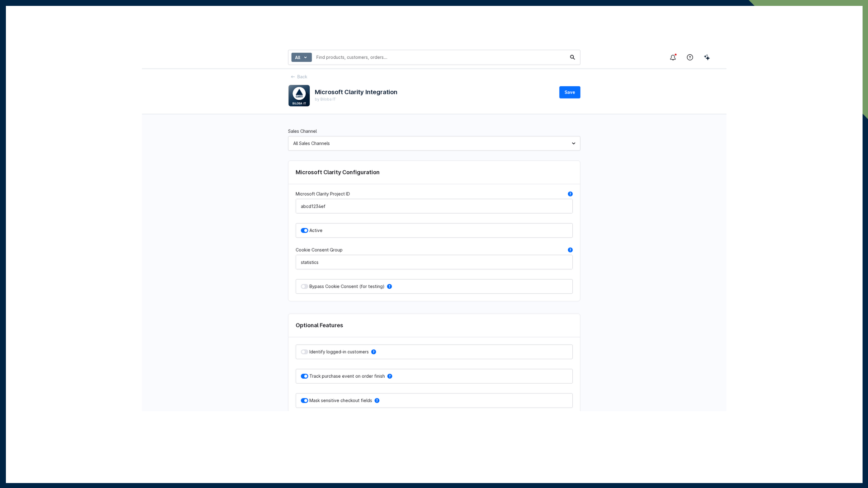The image size is (868, 488).
Task: Save the plugin configuration
Action: (x=570, y=92)
